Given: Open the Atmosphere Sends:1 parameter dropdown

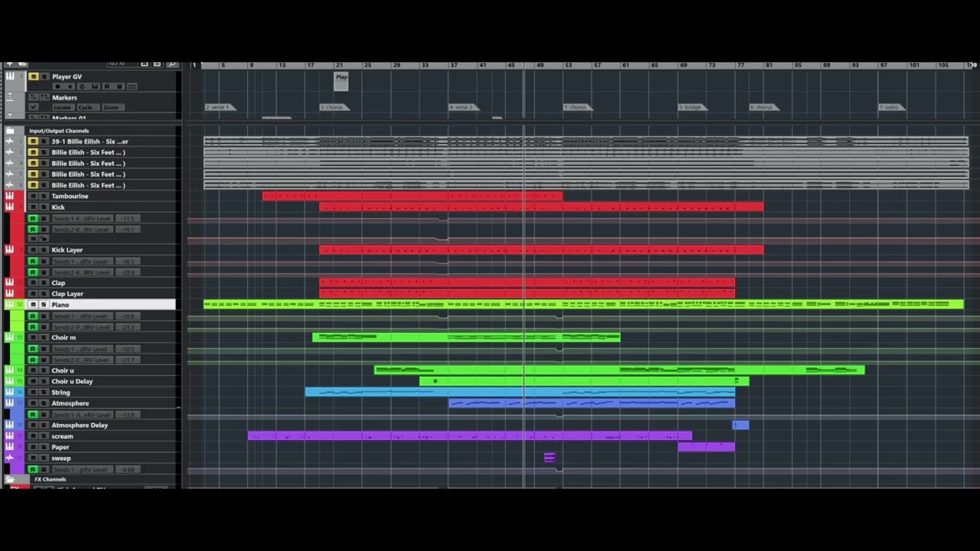Looking at the screenshot, I should pos(83,415).
